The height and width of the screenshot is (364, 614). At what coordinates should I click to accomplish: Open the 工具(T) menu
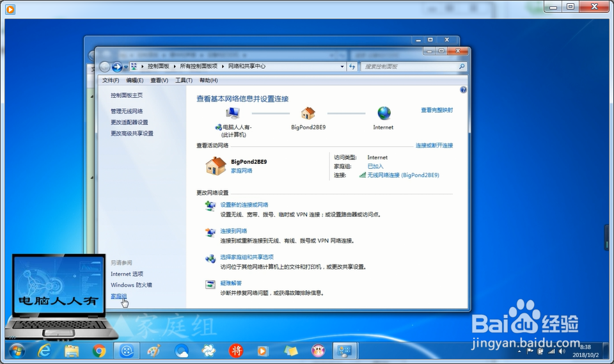point(184,81)
